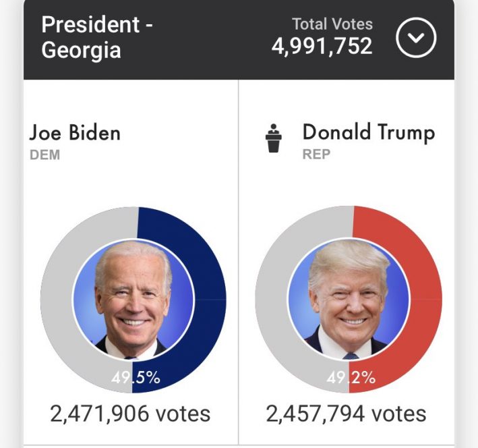Viewport: 478px width, 448px height.
Task: Open Joe Biden's portrait photo
Action: coord(133,300)
